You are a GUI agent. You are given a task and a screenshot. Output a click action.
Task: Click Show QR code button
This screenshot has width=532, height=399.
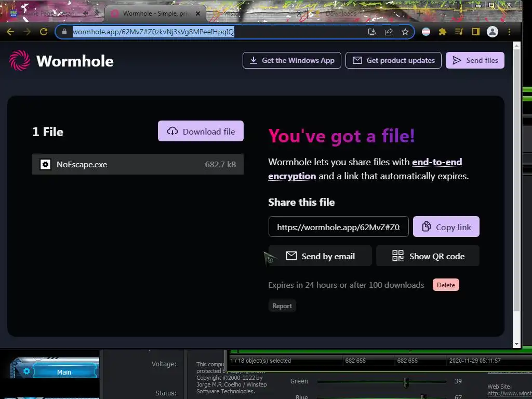click(428, 256)
